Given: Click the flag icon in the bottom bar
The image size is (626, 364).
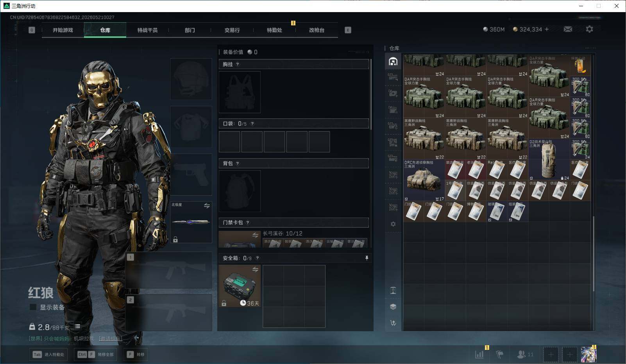Looking at the screenshot, I should click(x=499, y=354).
